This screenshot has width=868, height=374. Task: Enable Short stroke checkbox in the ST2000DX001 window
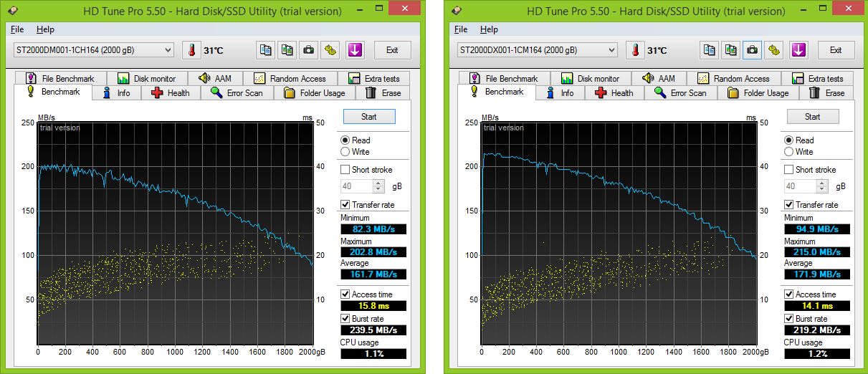[789, 170]
